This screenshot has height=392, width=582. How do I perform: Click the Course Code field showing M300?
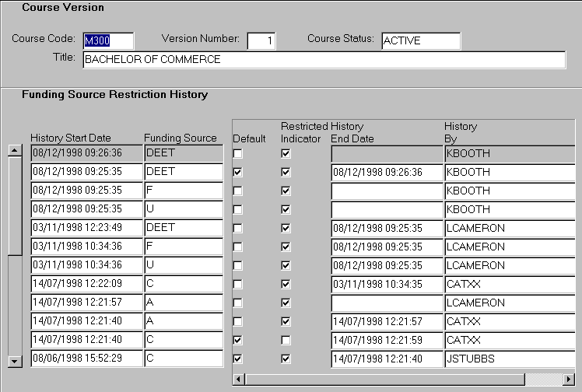[x=108, y=41]
